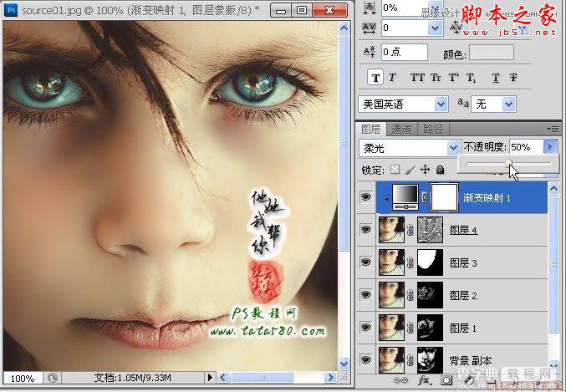Apply strikethrough text style
The image size is (566, 392).
(x=513, y=78)
